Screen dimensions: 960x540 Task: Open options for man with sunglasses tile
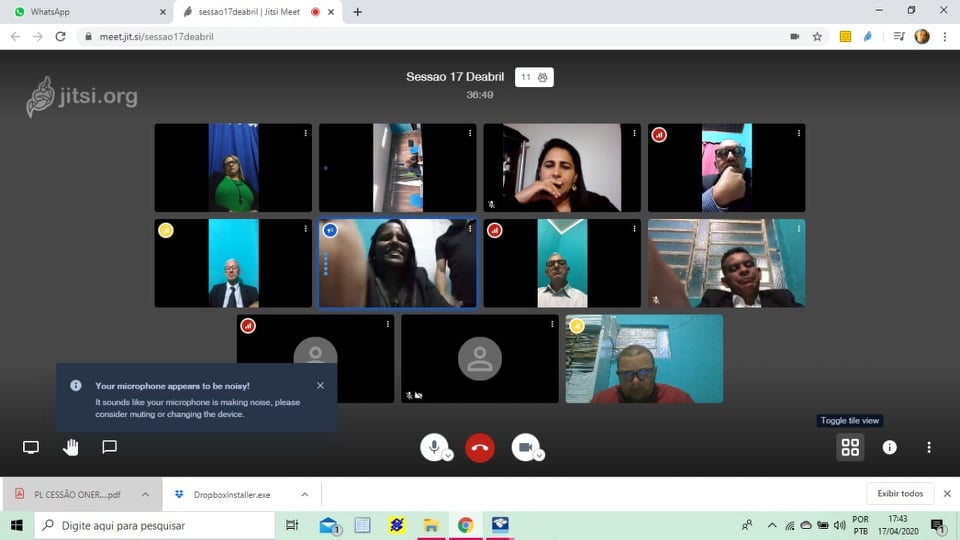pyautogui.click(x=799, y=133)
